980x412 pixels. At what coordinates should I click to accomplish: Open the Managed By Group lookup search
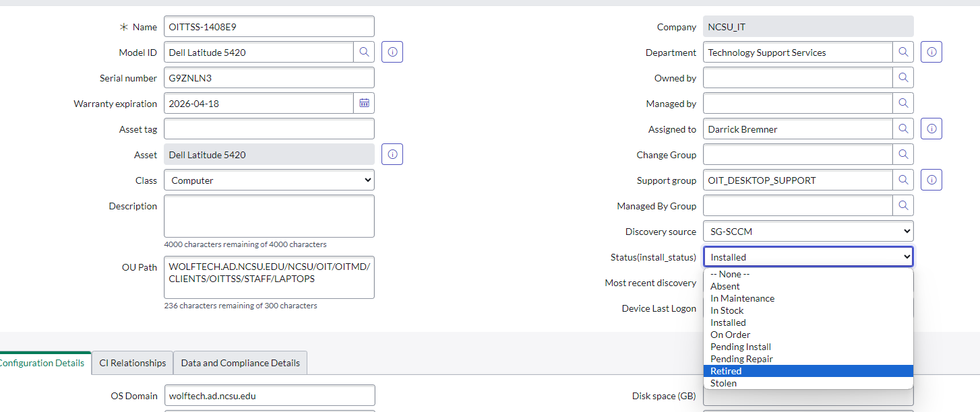[x=903, y=205]
